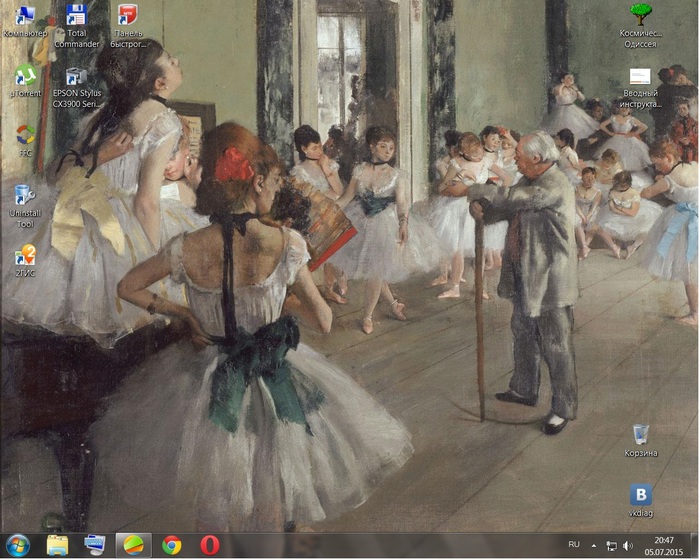Switch to the active green-orange ball app

pos(133,546)
